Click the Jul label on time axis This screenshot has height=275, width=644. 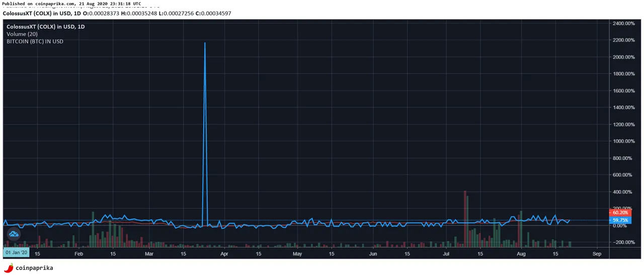(x=446, y=254)
